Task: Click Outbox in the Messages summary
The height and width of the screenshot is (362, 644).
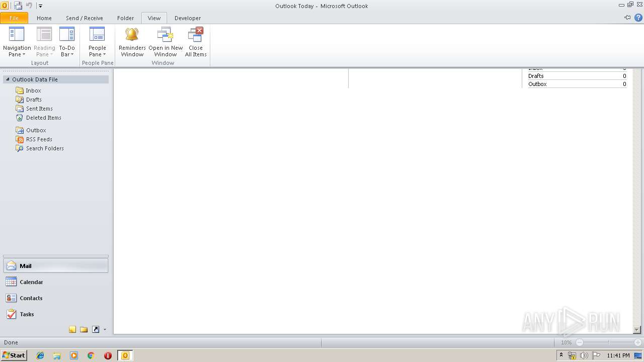Action: pyautogui.click(x=537, y=84)
